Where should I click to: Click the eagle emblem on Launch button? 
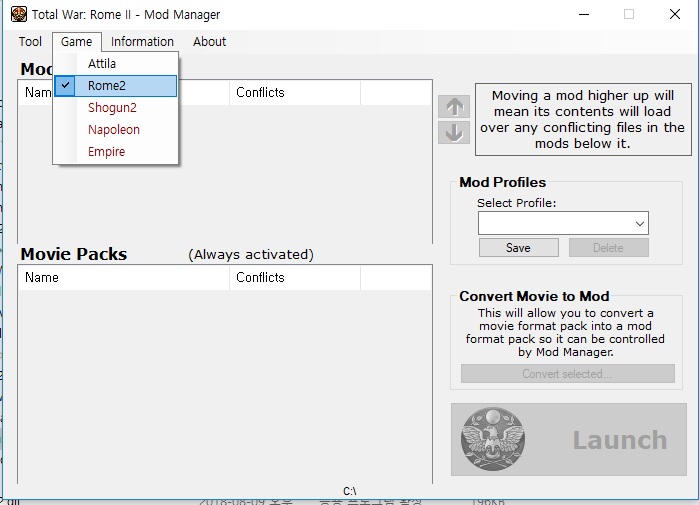pyautogui.click(x=493, y=440)
